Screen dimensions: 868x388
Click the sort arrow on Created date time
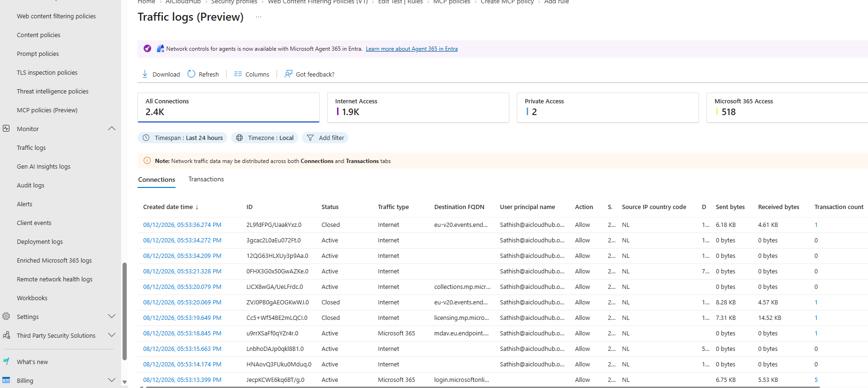[x=197, y=207]
